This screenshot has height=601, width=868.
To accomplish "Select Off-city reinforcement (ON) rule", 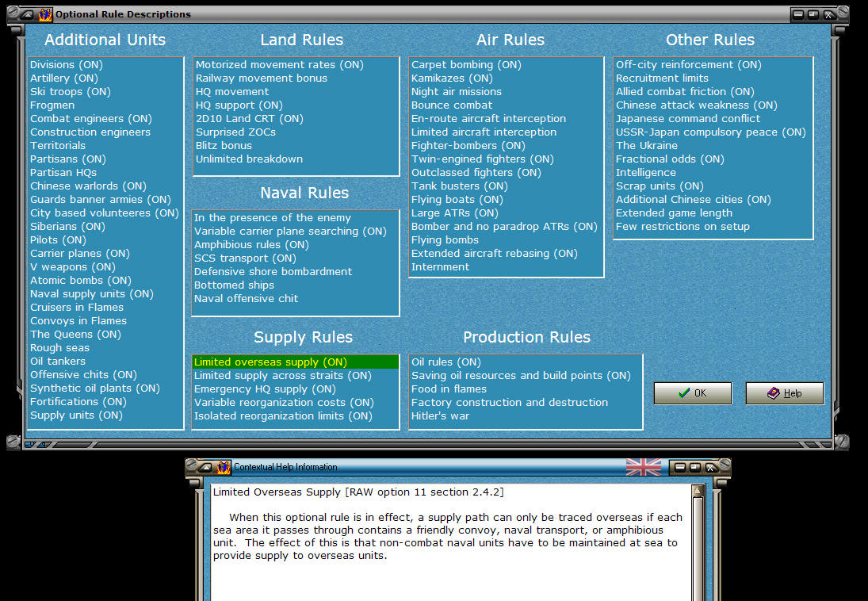I will point(689,65).
